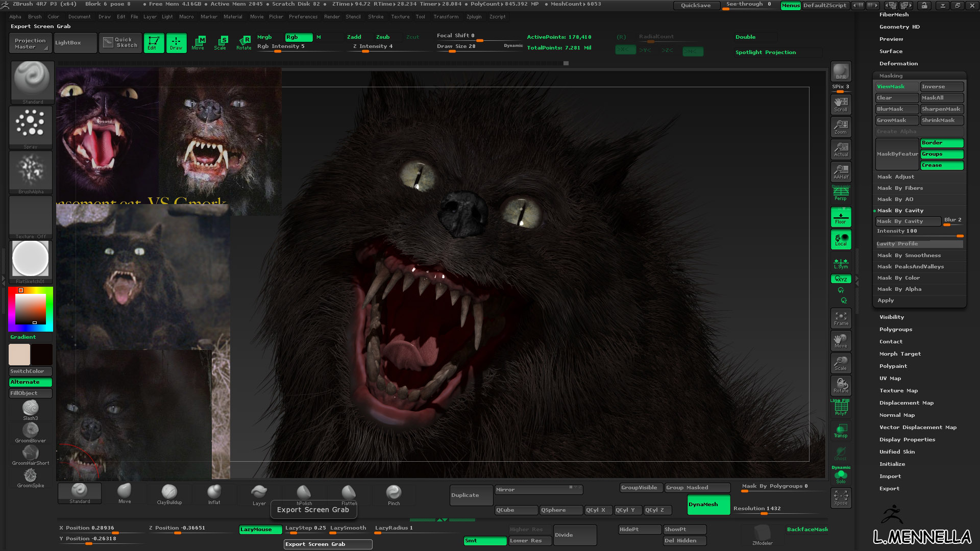
Task: Open the Transform menu
Action: (x=446, y=17)
